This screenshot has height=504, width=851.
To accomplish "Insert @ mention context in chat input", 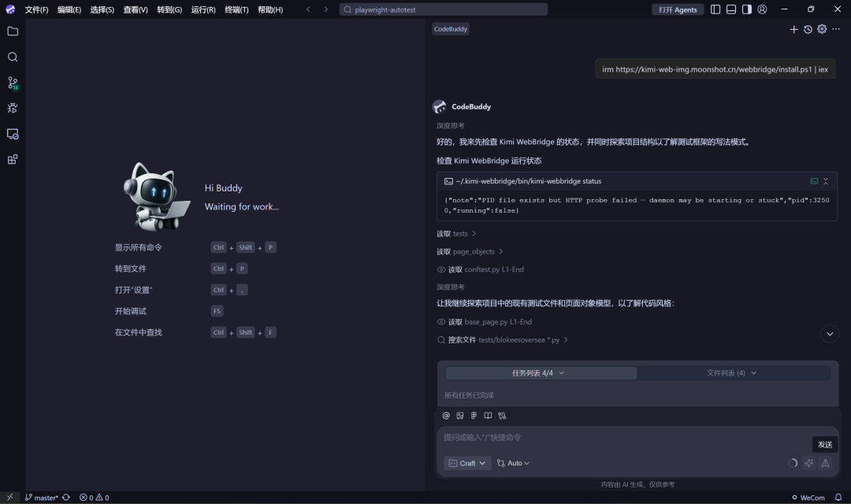I will coord(446,416).
